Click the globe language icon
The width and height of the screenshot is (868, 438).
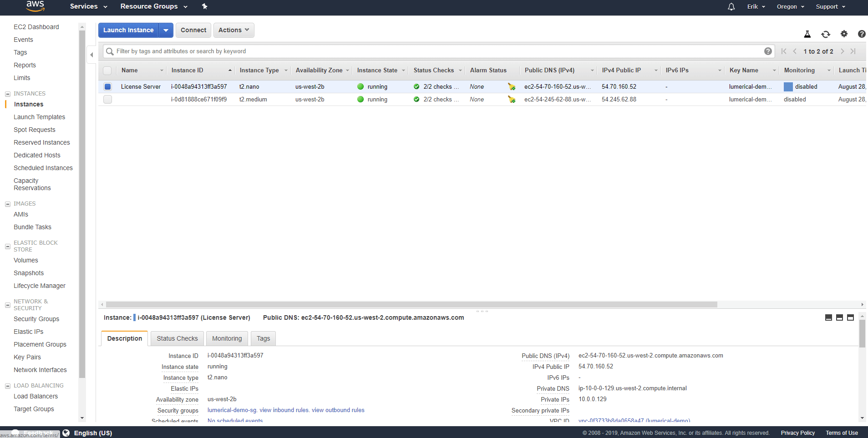66,433
